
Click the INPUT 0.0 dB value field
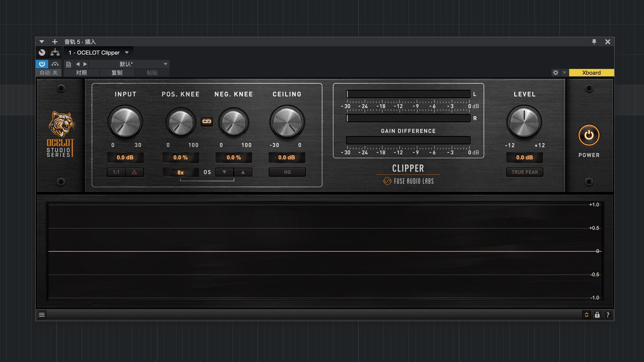coord(125,158)
